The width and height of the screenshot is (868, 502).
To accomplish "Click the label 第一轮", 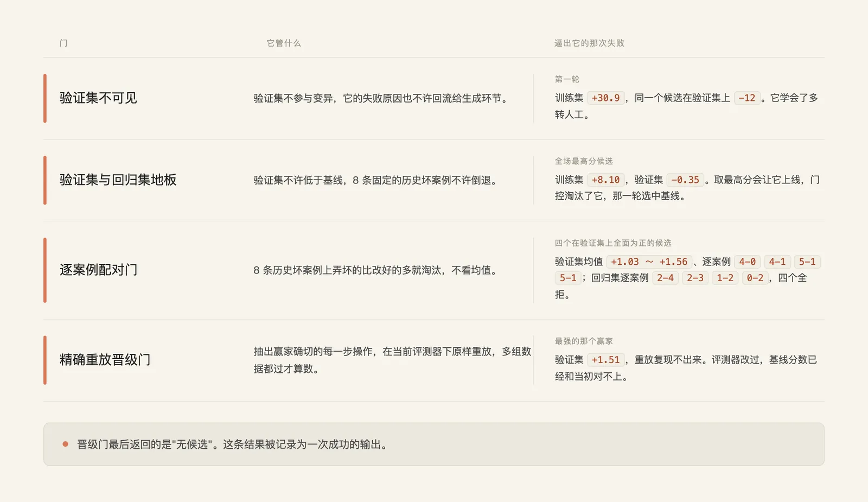I will pyautogui.click(x=567, y=79).
